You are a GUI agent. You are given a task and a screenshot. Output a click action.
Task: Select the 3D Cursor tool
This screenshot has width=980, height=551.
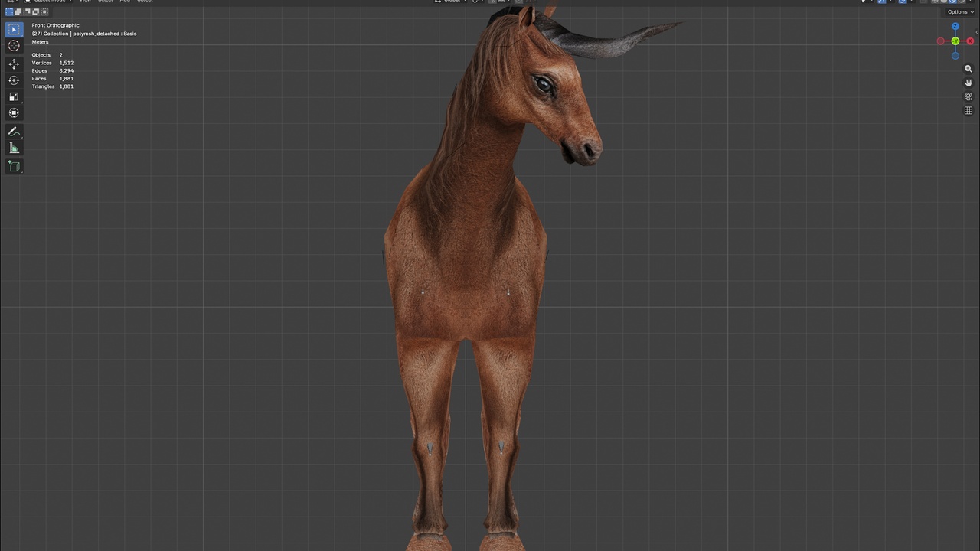point(14,46)
